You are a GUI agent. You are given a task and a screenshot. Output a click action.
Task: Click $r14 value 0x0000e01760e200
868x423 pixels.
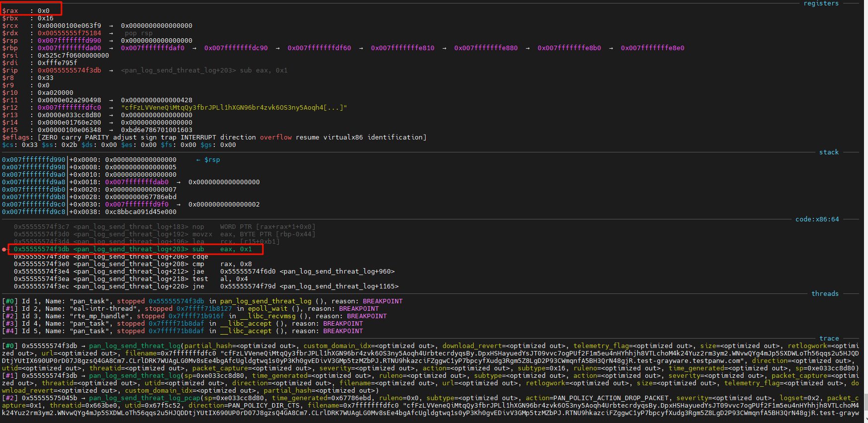pyautogui.click(x=69, y=122)
